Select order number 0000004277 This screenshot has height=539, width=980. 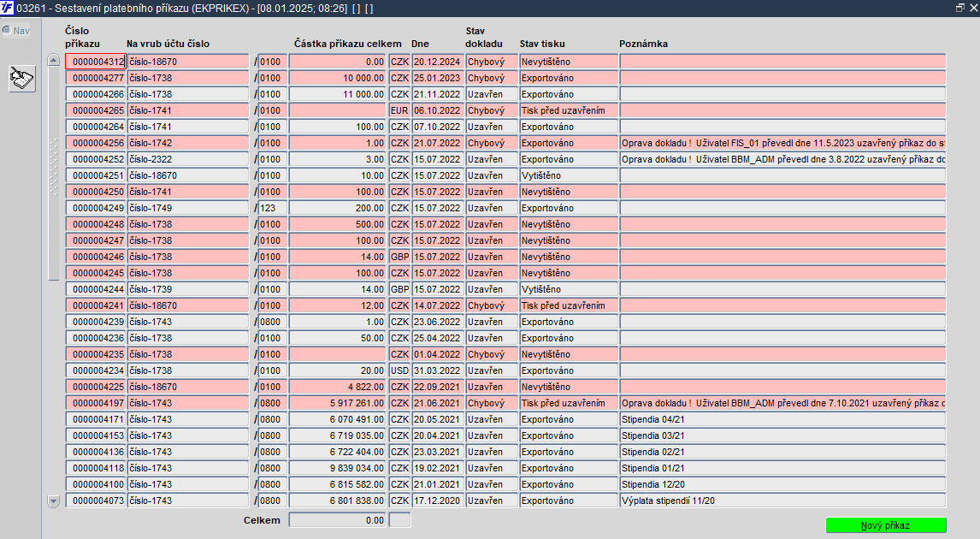coord(96,78)
